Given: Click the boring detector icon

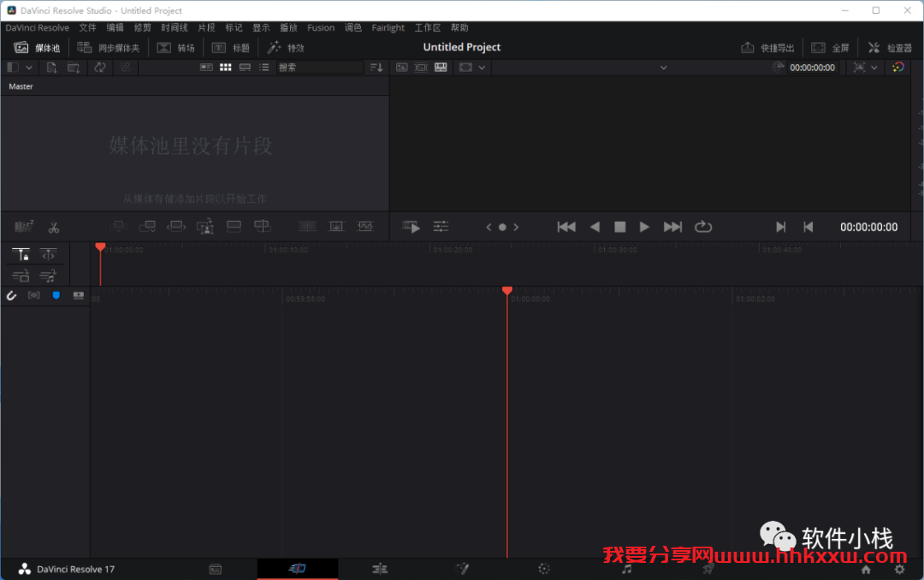Looking at the screenshot, I should point(24,227).
